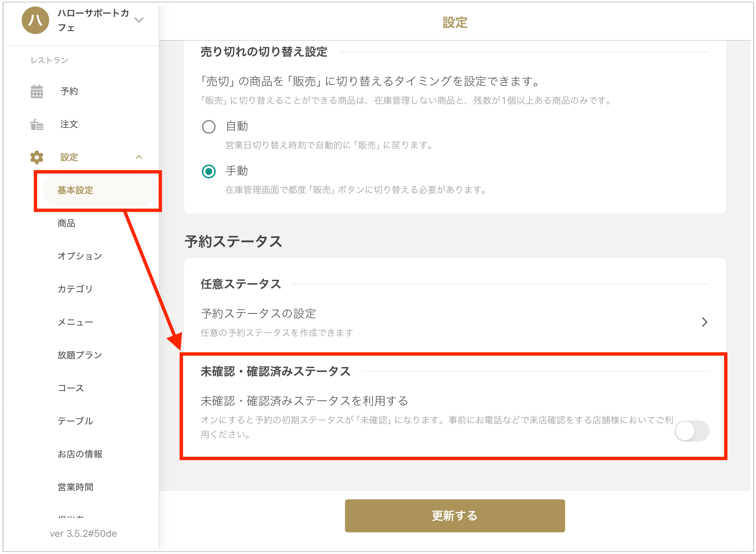Navigate to the カテゴリ page
The height and width of the screenshot is (554, 756).
coord(75,289)
